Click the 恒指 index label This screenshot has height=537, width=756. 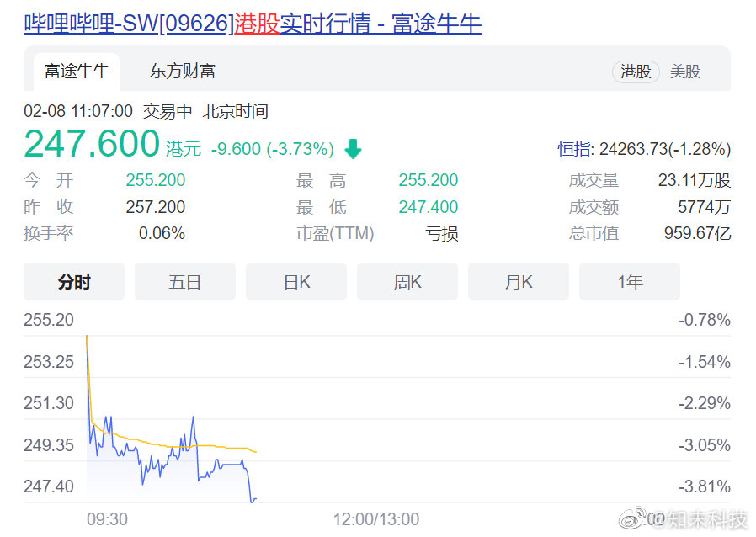pos(575,149)
